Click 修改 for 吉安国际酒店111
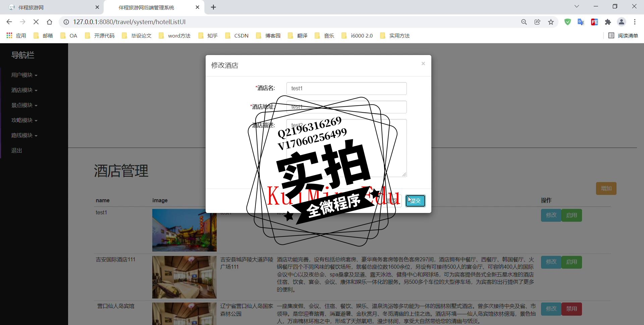 (551, 262)
